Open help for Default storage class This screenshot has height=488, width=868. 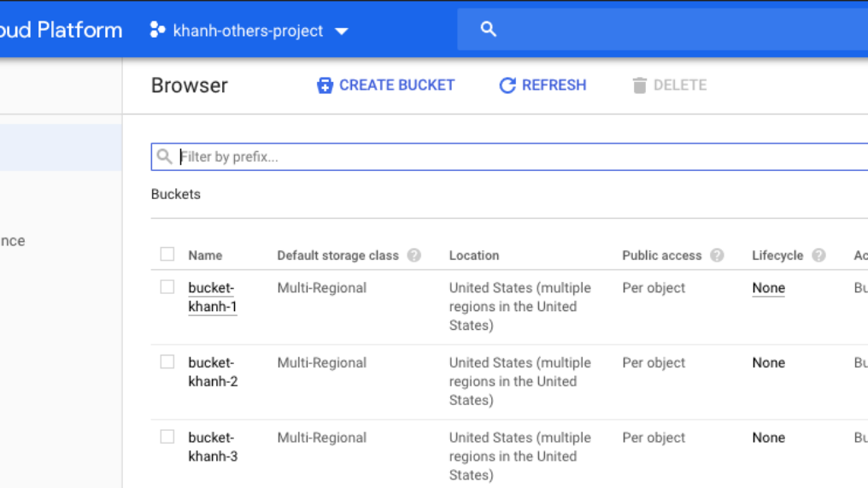414,256
